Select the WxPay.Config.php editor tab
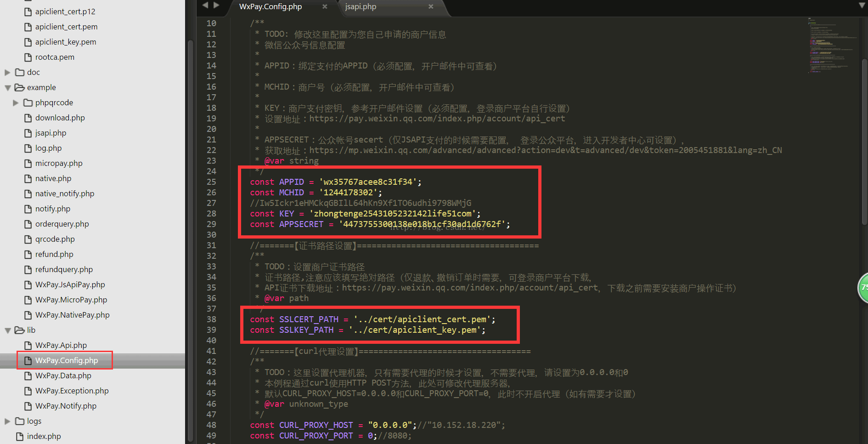Viewport: 868px width, 444px height. tap(271, 6)
